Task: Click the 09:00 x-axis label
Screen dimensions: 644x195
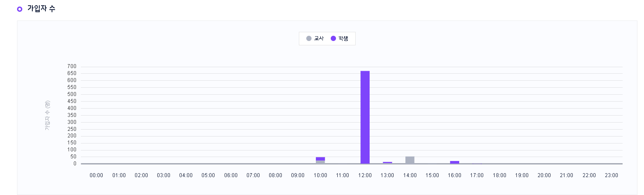Action: [298, 175]
